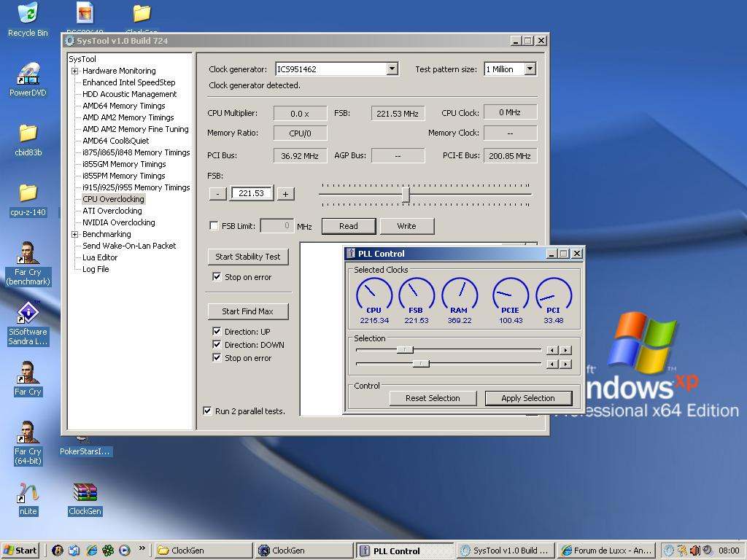Image resolution: width=747 pixels, height=560 pixels.
Task: Select Enhanced Intel SpeedStep tree item
Action: (129, 82)
